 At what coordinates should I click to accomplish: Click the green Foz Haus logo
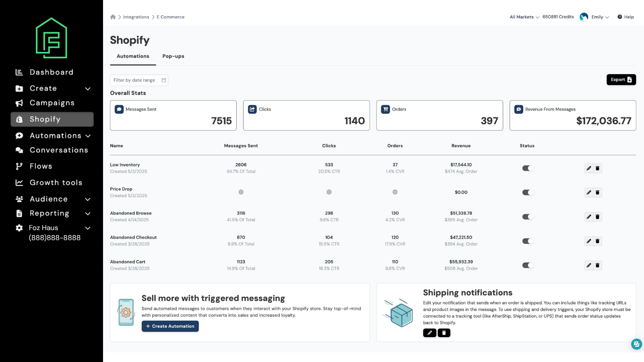[x=52, y=38]
